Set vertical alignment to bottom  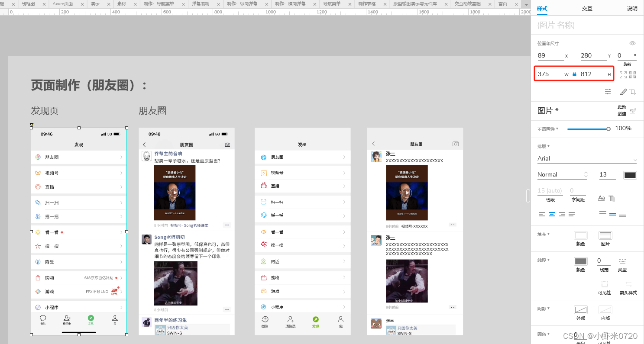coord(623,215)
